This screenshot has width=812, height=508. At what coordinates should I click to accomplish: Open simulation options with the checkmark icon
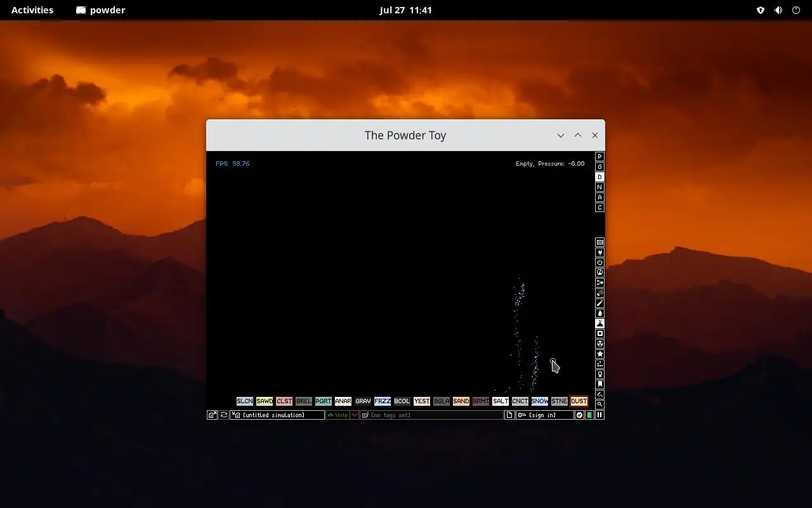579,415
